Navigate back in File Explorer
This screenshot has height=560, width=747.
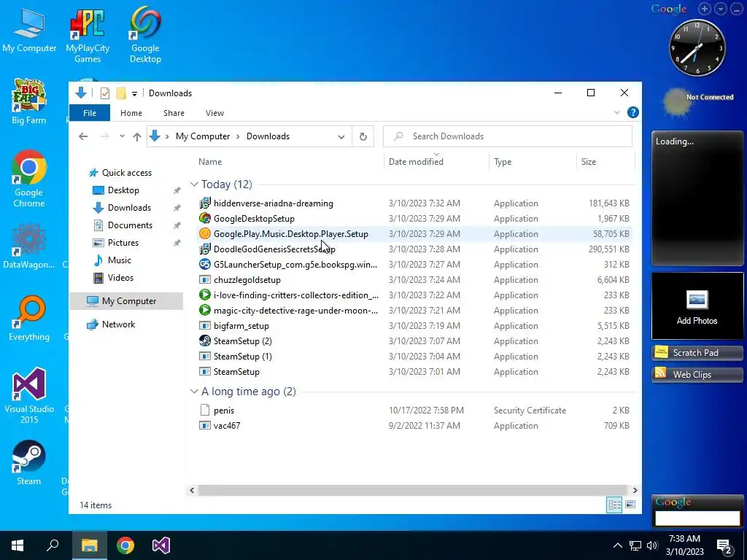coord(83,136)
